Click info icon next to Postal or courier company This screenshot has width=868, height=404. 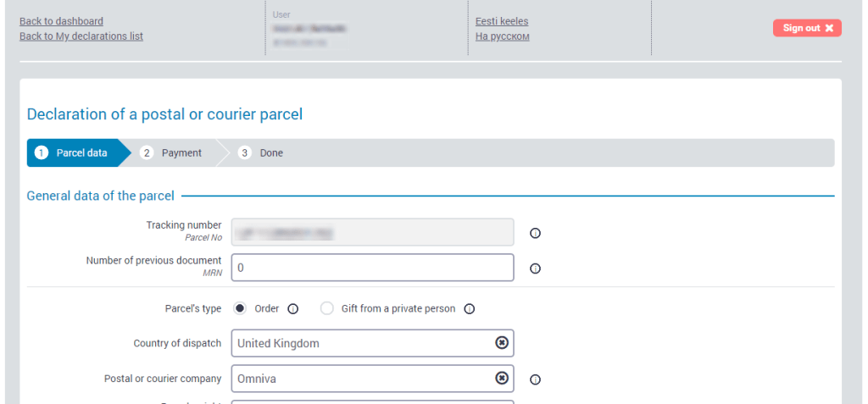[535, 380]
